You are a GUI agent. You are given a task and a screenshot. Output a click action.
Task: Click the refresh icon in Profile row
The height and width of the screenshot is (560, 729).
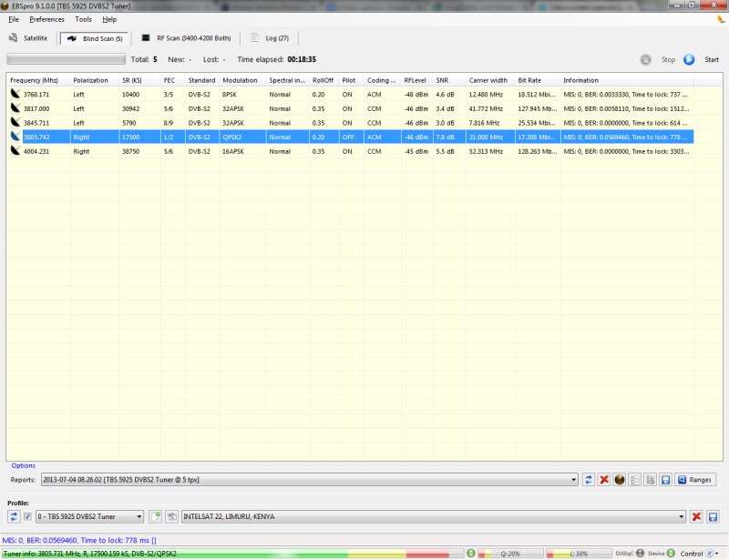coord(14,517)
